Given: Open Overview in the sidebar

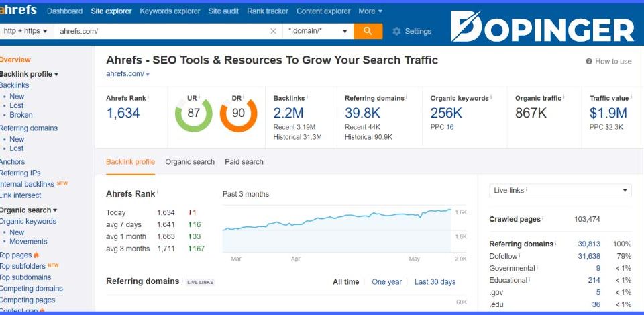Looking at the screenshot, I should click(x=15, y=60).
